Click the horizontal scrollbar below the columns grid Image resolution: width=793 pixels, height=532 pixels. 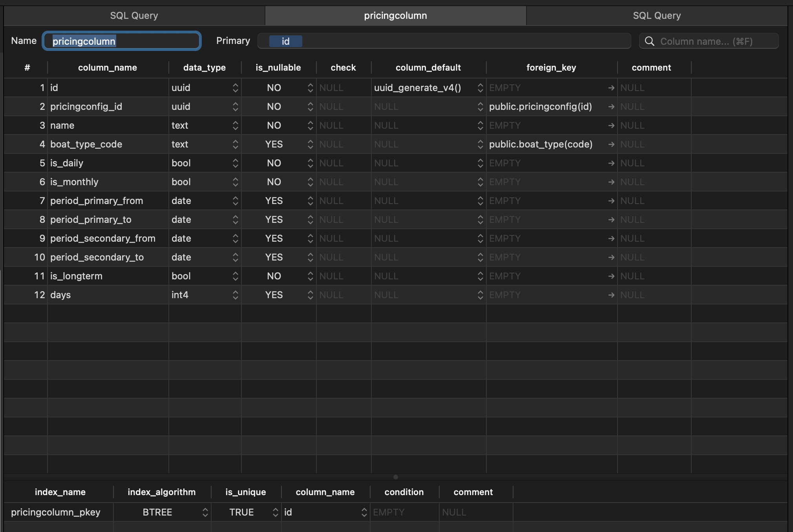click(x=395, y=477)
